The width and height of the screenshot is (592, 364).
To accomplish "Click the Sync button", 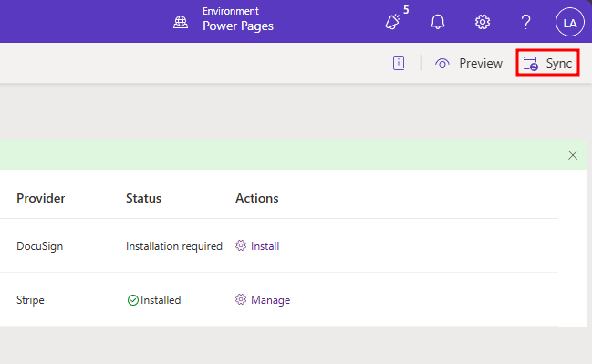I will (547, 63).
